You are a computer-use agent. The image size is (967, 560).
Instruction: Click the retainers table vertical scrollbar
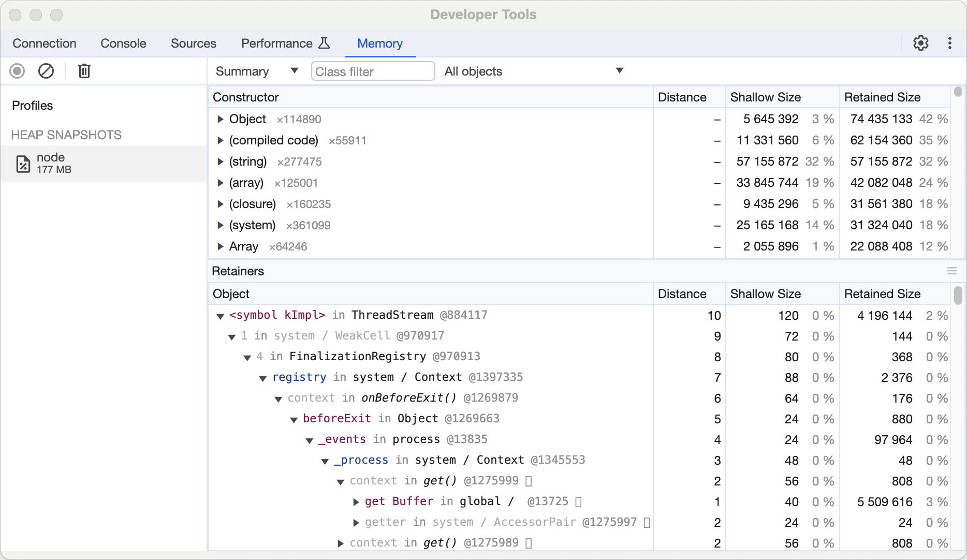coord(958,295)
